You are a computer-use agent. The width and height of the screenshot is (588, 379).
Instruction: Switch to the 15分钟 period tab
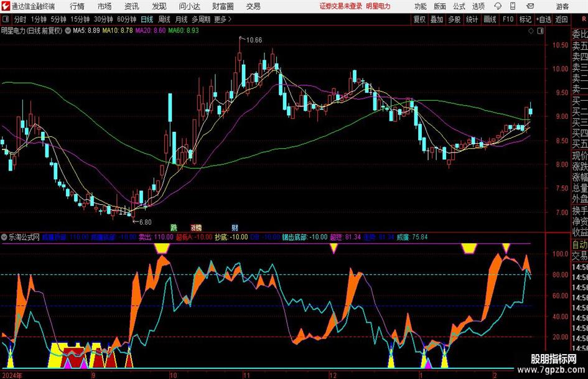[x=80, y=19]
